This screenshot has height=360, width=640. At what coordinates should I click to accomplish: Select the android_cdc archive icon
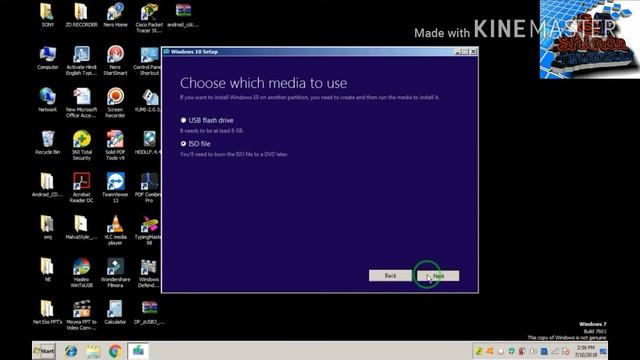183,15
